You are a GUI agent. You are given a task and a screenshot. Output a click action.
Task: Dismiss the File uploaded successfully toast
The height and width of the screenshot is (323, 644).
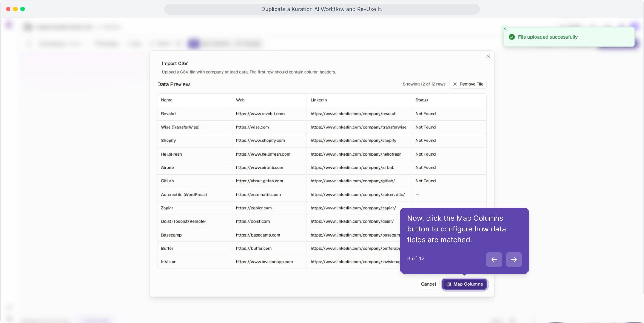pos(505,29)
